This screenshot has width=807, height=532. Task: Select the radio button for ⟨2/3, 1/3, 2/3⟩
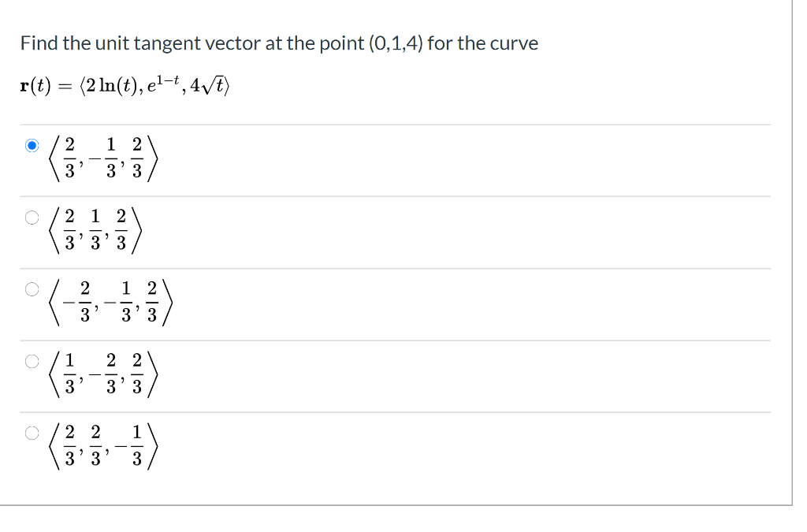32,218
